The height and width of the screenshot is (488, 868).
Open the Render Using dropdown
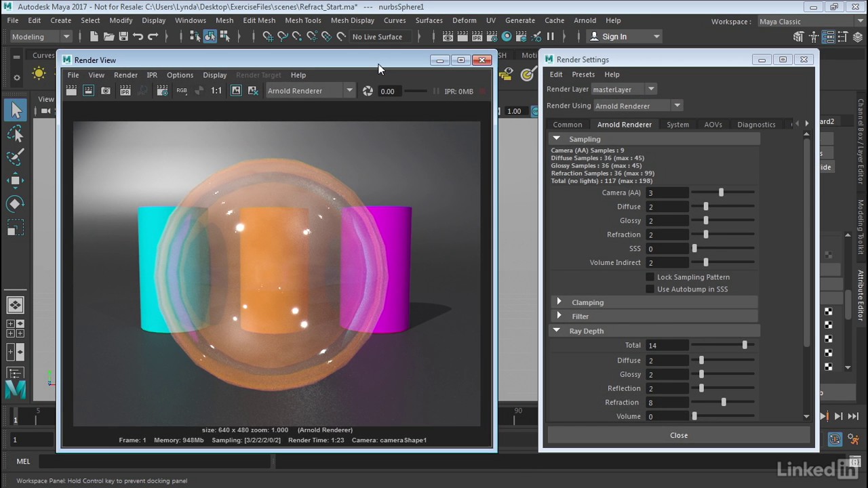[637, 106]
